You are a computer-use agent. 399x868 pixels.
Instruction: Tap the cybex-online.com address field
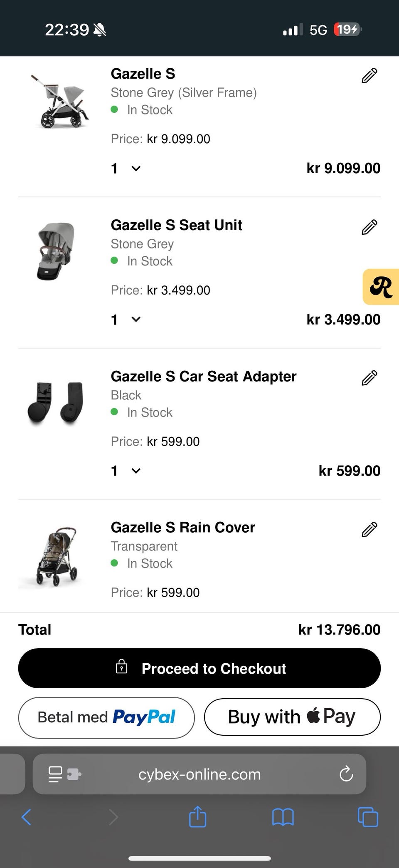pyautogui.click(x=199, y=774)
